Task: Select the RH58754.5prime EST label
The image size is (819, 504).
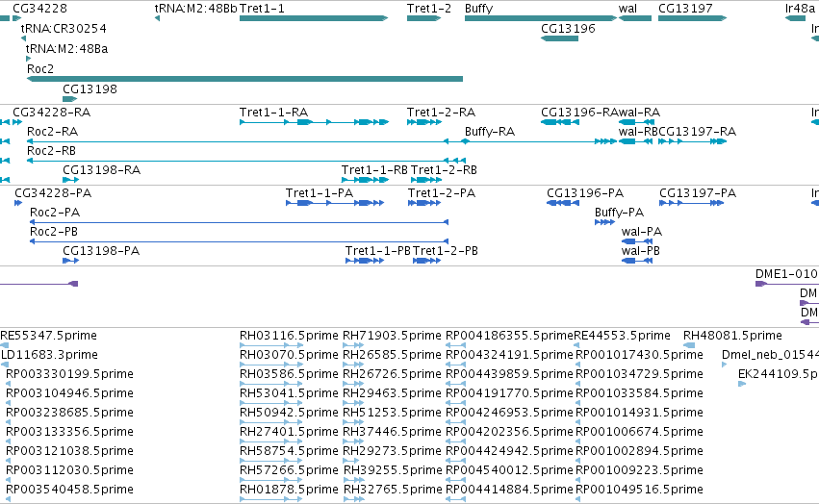Action: coord(289,451)
